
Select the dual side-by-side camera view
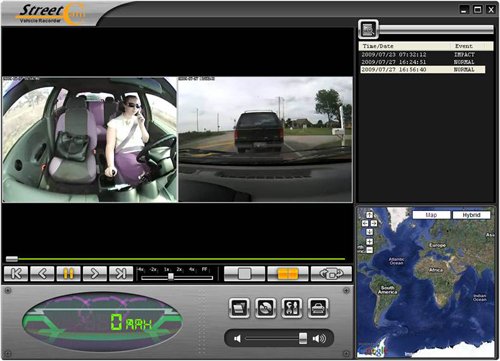288,274
